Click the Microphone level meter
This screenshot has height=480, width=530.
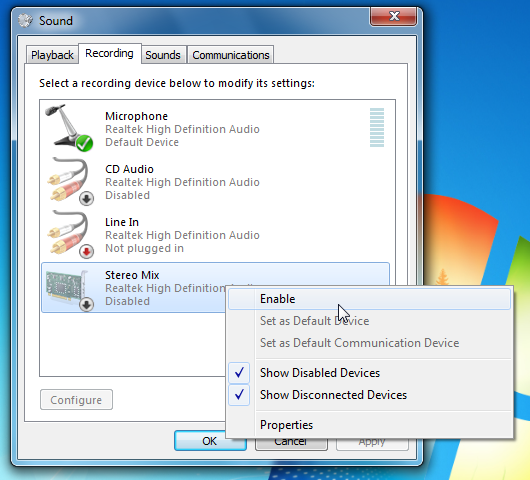[x=377, y=127]
